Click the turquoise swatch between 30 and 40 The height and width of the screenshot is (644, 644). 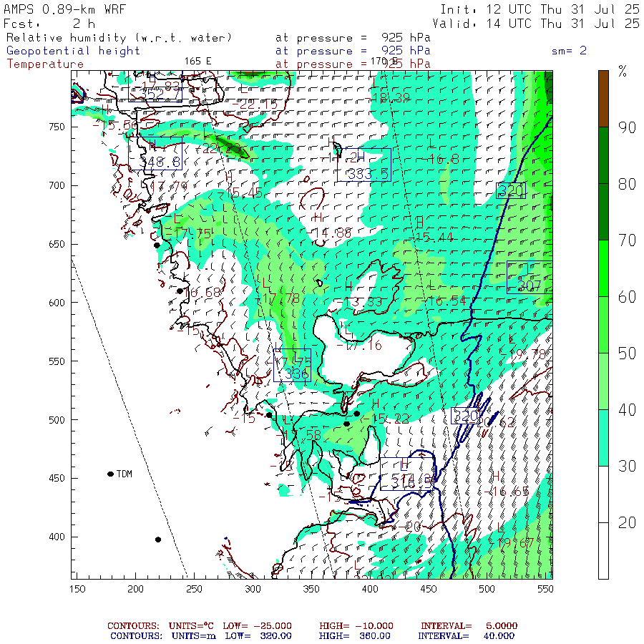603,438
